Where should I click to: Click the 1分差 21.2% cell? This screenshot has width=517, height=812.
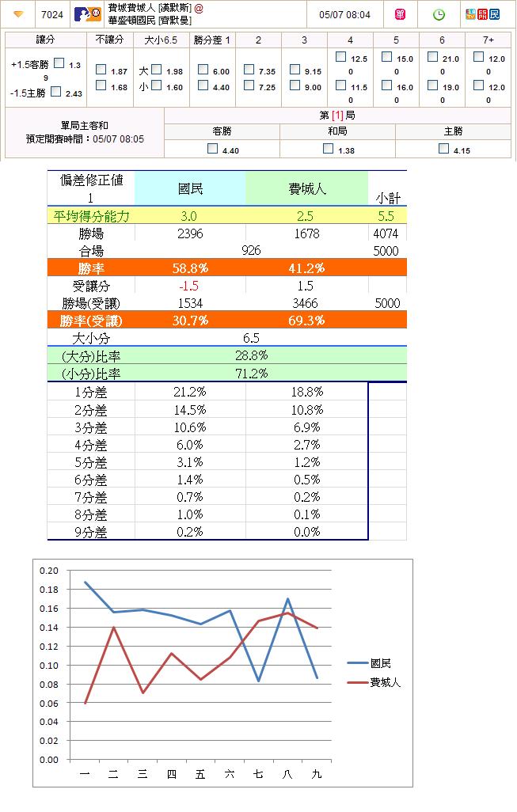[x=190, y=392]
